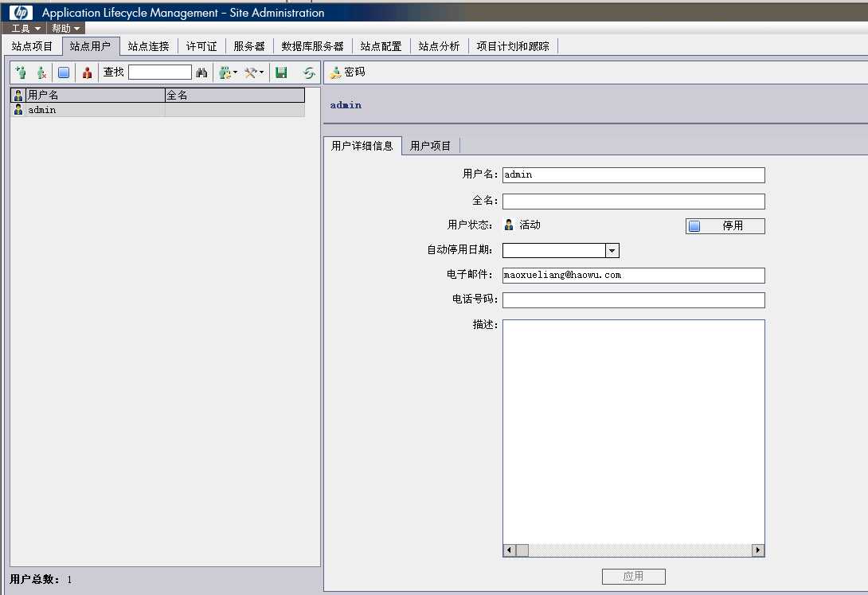
Task: Open the user settings dropdown icon
Action: click(228, 72)
